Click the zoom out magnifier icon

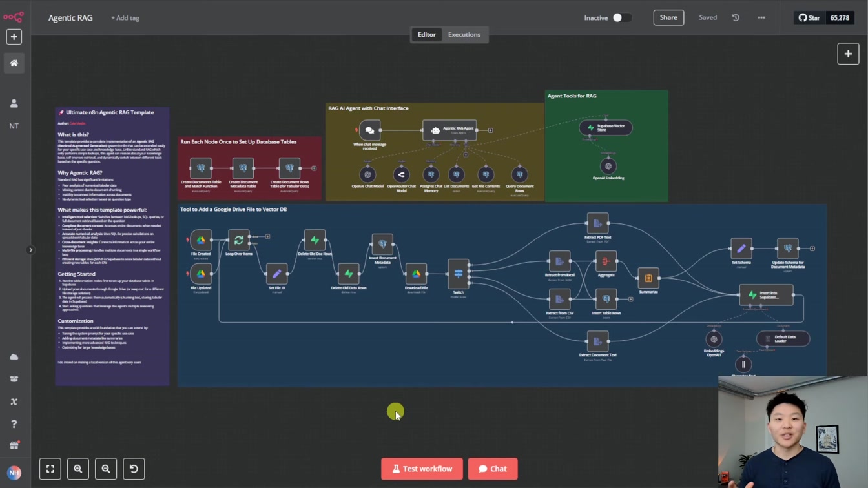(106, 469)
